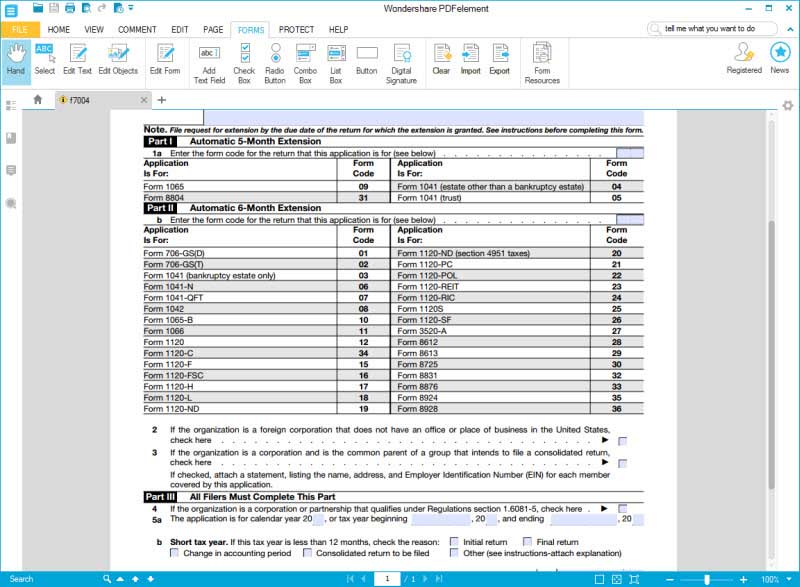Add Text Field to the form
The image size is (800, 587).
pyautogui.click(x=209, y=64)
